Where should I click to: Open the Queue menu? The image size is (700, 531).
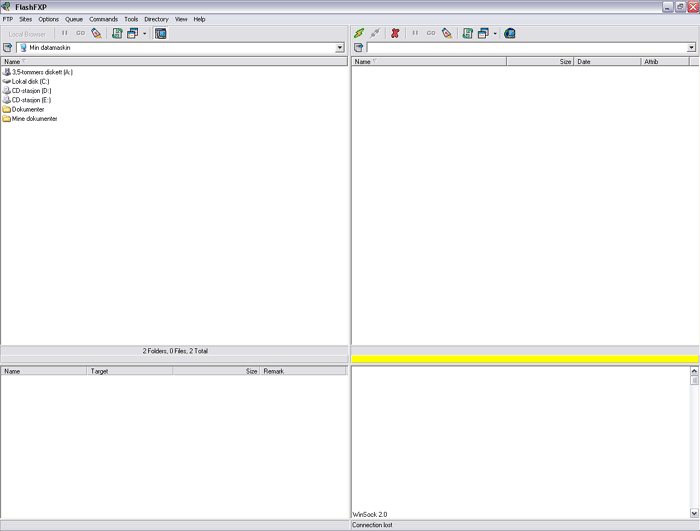pos(74,19)
